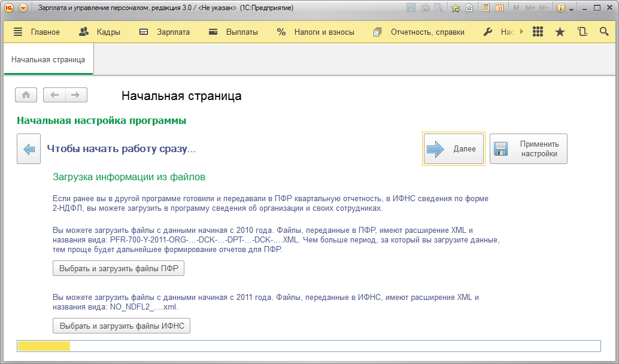This screenshot has height=364, width=619.
Task: Open the functions grid menu icon
Action: pos(538,32)
